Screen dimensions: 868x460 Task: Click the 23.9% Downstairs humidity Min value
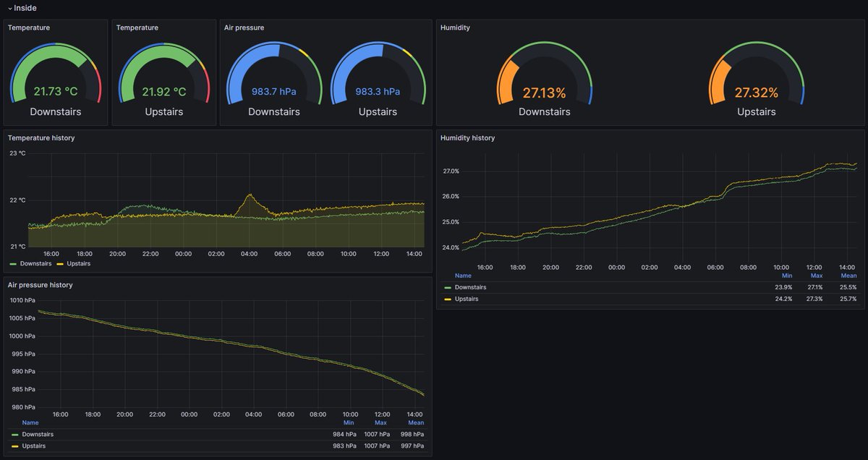coord(783,287)
